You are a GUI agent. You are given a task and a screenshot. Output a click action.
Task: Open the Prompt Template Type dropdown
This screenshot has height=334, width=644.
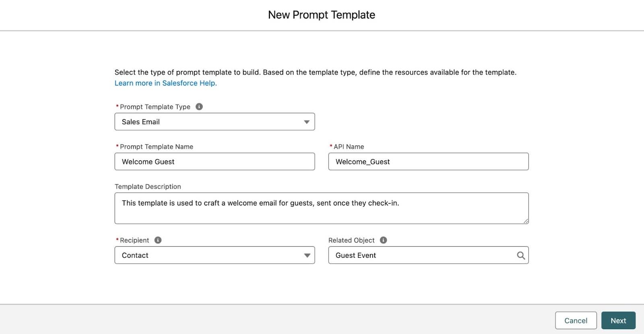pyautogui.click(x=215, y=121)
